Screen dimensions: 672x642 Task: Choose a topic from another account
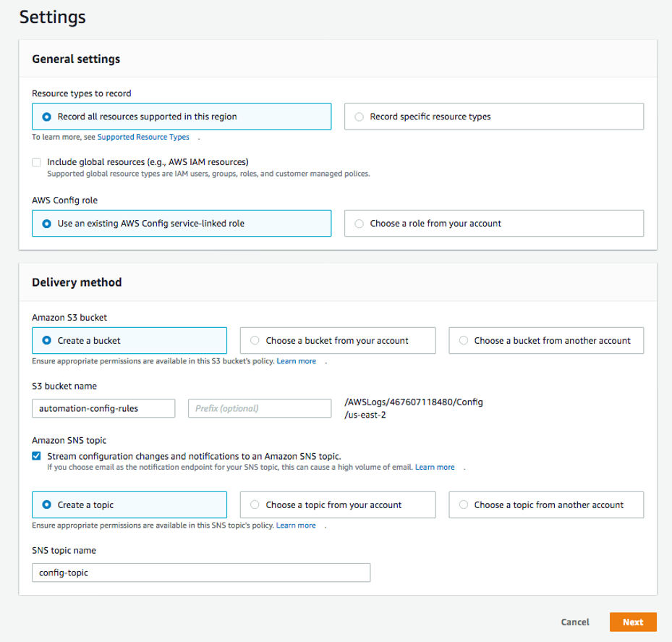[463, 504]
